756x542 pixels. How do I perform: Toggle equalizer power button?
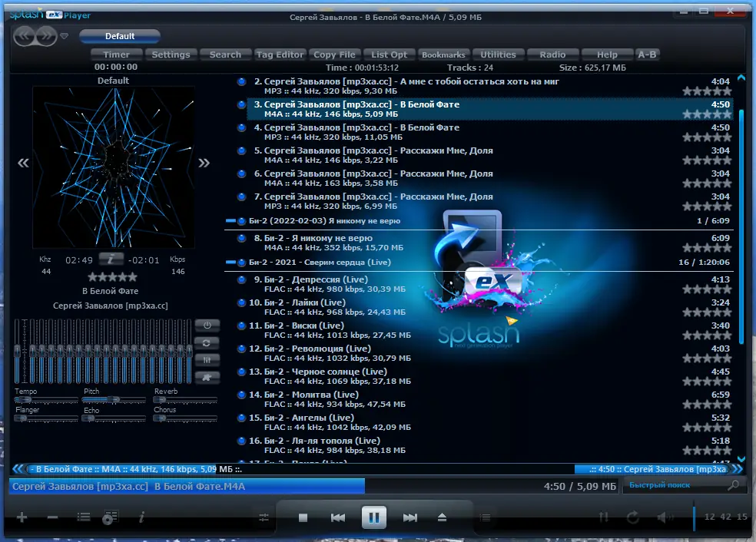pyautogui.click(x=207, y=326)
